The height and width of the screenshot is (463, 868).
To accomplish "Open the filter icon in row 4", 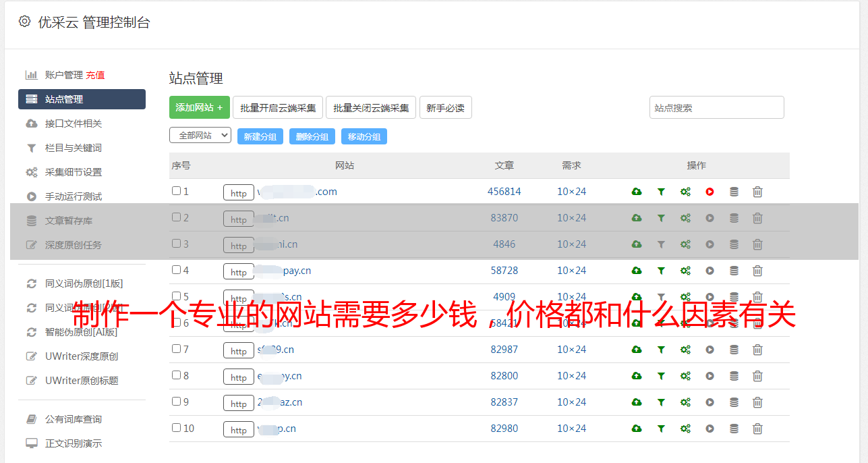I will 661,271.
